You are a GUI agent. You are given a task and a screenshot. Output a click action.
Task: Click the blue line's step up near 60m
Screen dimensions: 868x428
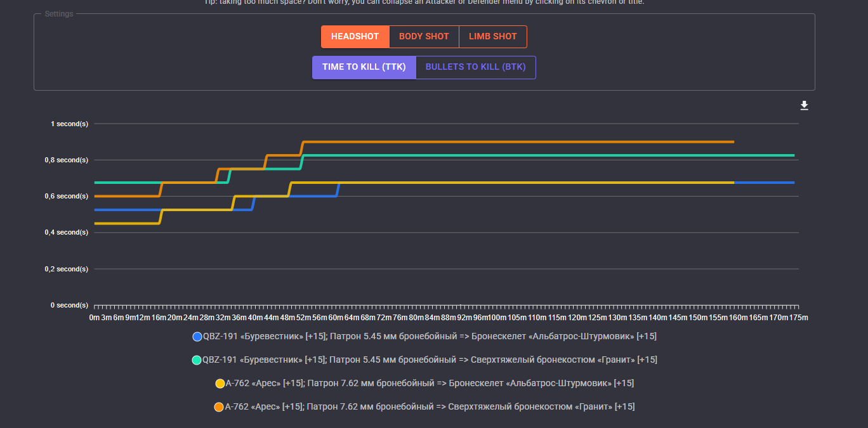[338, 190]
